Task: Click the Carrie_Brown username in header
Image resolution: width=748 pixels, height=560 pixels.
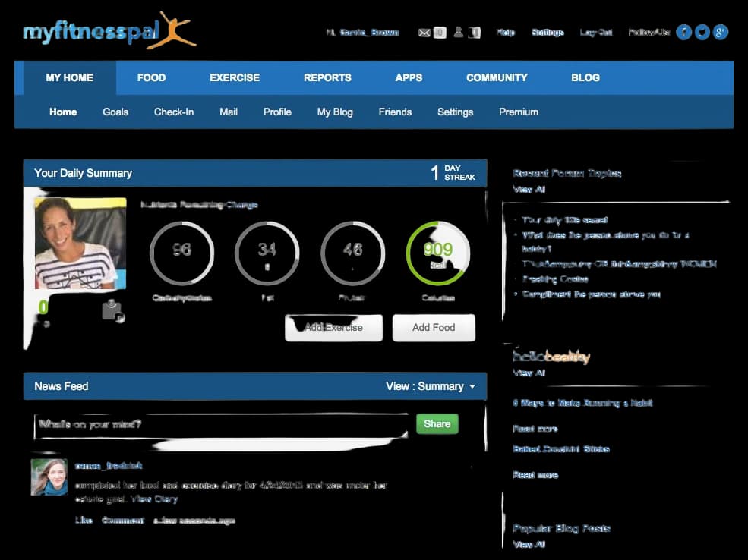Action: pos(369,33)
